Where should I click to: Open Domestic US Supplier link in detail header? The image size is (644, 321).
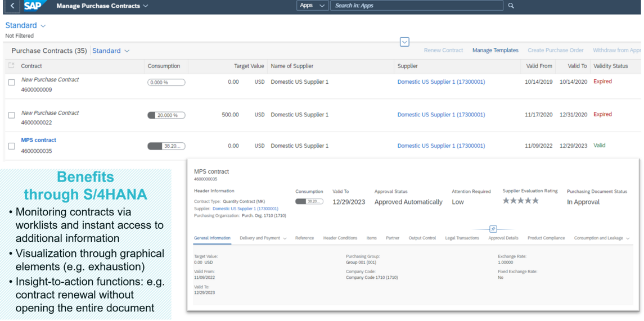[245, 209]
